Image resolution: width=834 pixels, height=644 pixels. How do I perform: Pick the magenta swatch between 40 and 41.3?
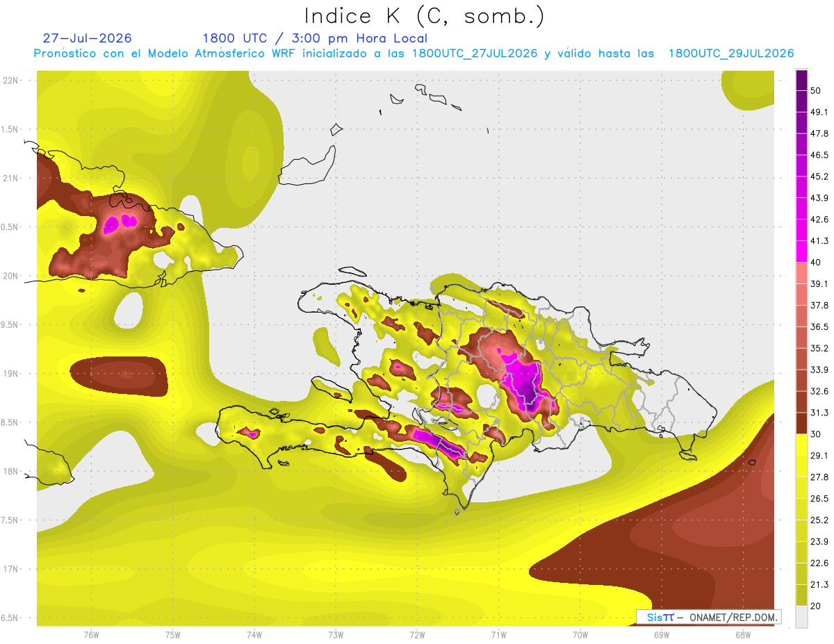pyautogui.click(x=802, y=251)
